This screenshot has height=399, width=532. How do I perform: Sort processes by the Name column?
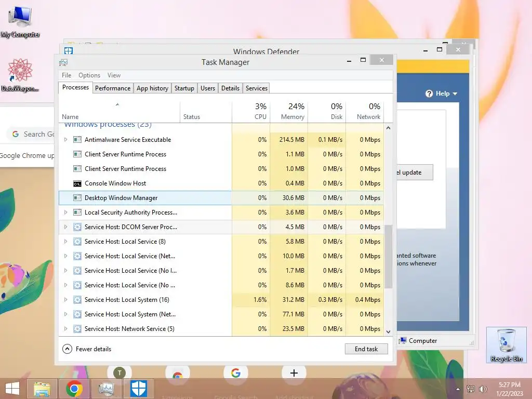coord(119,112)
